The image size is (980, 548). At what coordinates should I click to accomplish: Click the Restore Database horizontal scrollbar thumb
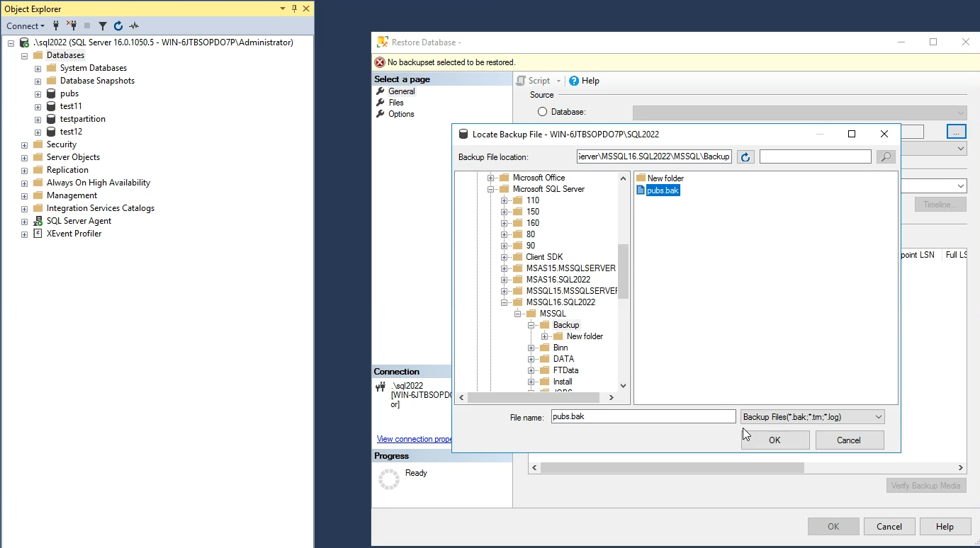click(x=672, y=468)
